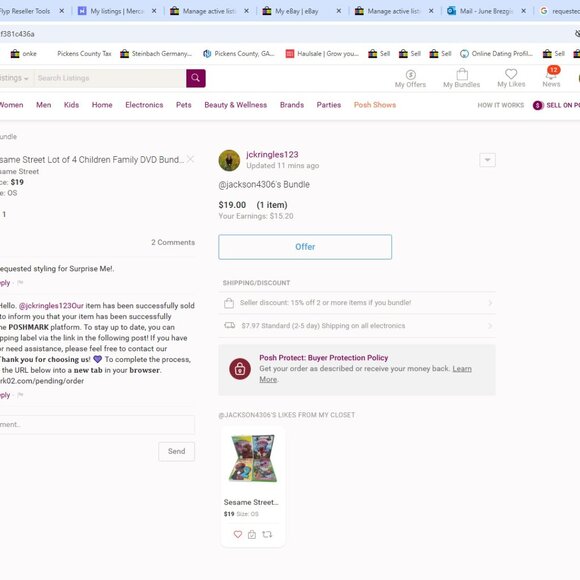Click the magenta search magnifier button

pos(196,78)
